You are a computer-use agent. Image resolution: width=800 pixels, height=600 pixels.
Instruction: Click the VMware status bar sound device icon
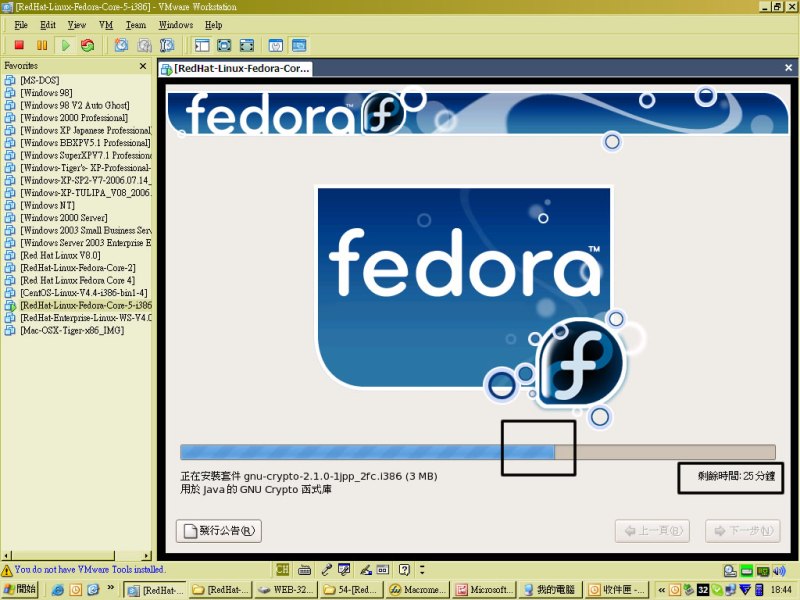[779, 570]
